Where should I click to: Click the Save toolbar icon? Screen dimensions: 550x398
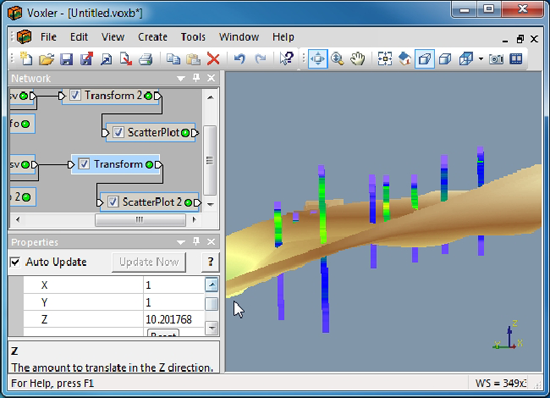66,59
